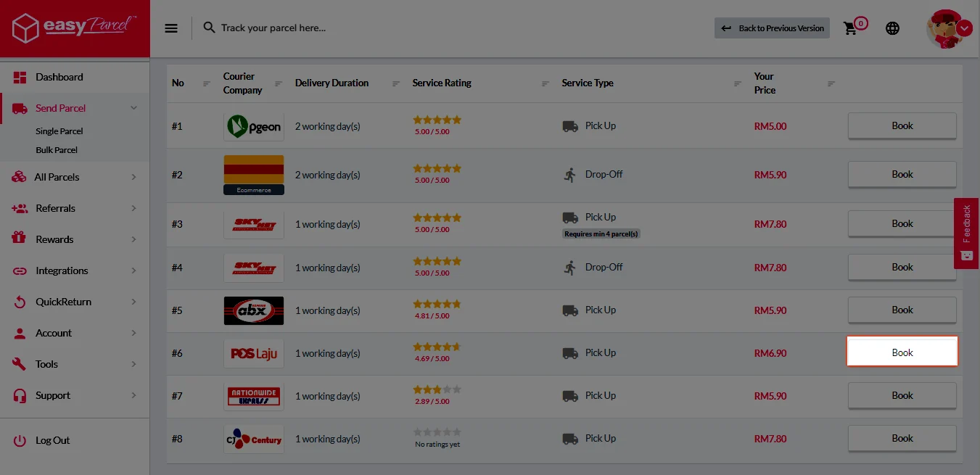Open the Feedback side tab
The image size is (980, 475).
[x=966, y=233]
